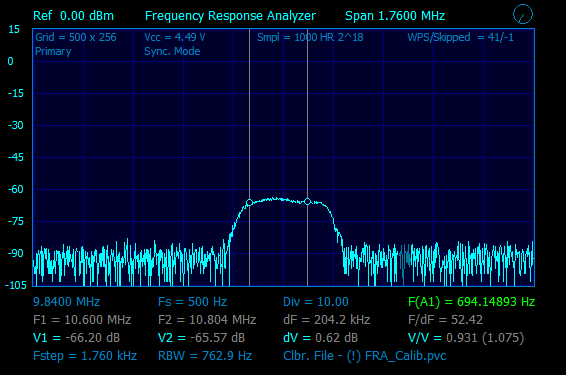Screen dimensions: 566x375
Task: Click the Div = 10.00 value
Action: click(x=316, y=302)
